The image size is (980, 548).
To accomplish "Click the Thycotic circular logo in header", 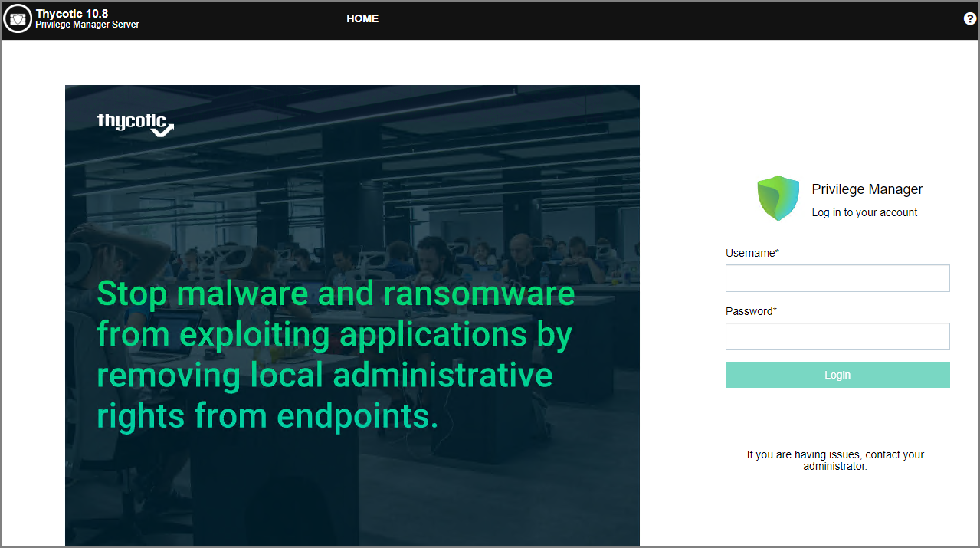I will tap(18, 19).
